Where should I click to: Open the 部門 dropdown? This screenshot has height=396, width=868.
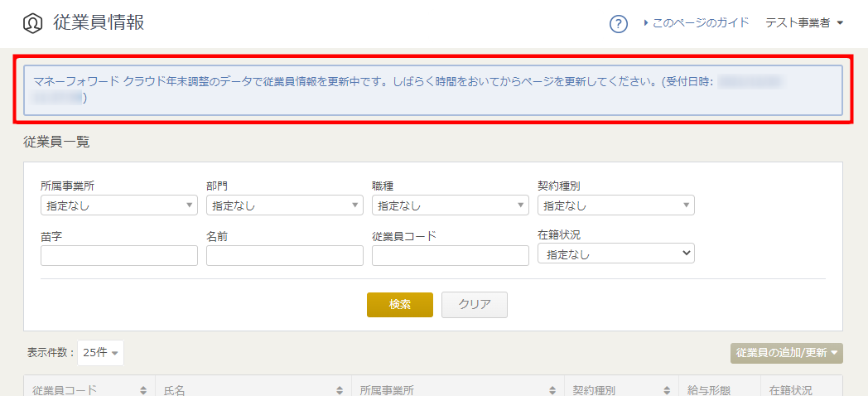(284, 205)
